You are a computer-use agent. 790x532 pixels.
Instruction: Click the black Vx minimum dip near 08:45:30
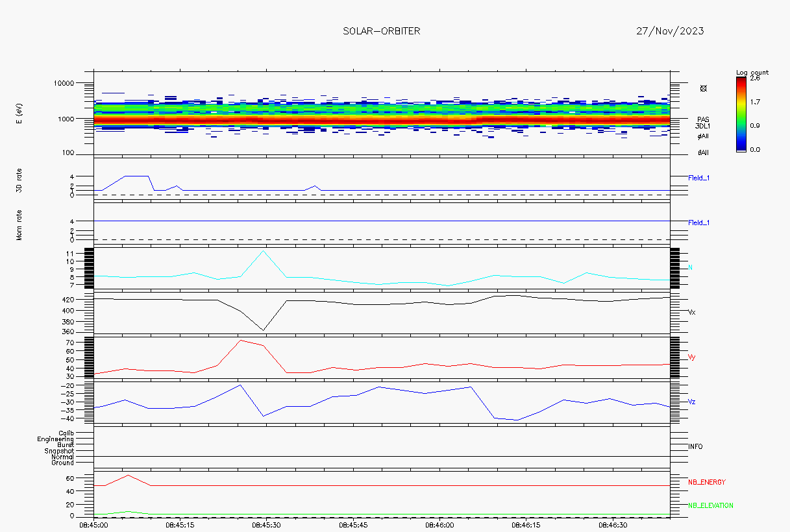click(263, 330)
